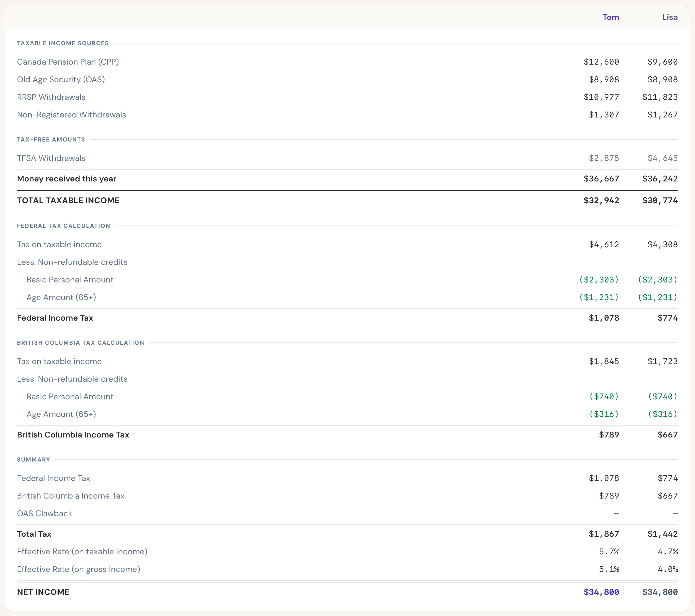Click Effective Rate (on gross income) label
The height and width of the screenshot is (616, 695).
click(x=79, y=569)
